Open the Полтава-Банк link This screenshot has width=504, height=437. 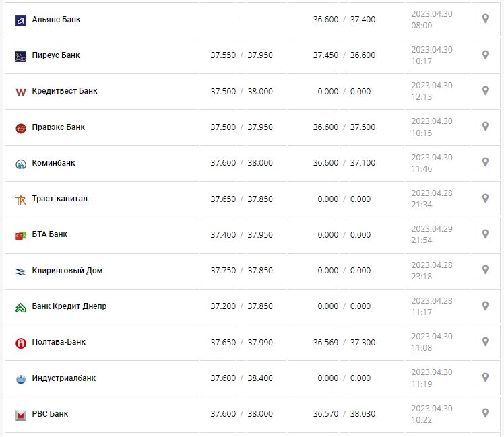[59, 342]
